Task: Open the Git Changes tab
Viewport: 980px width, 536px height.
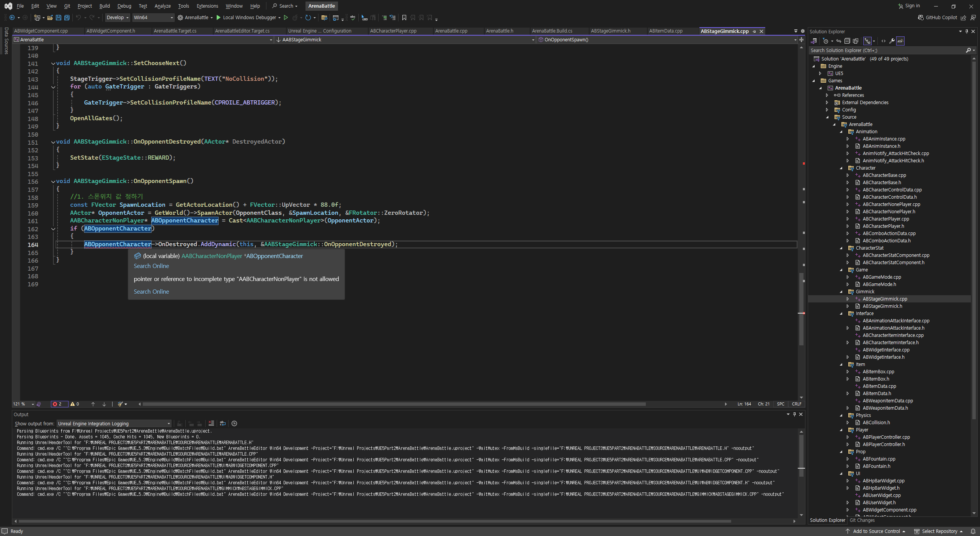Action: (x=862, y=520)
